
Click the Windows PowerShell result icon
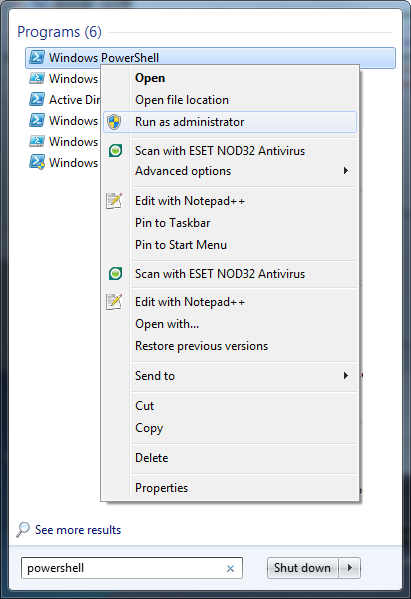[37, 57]
